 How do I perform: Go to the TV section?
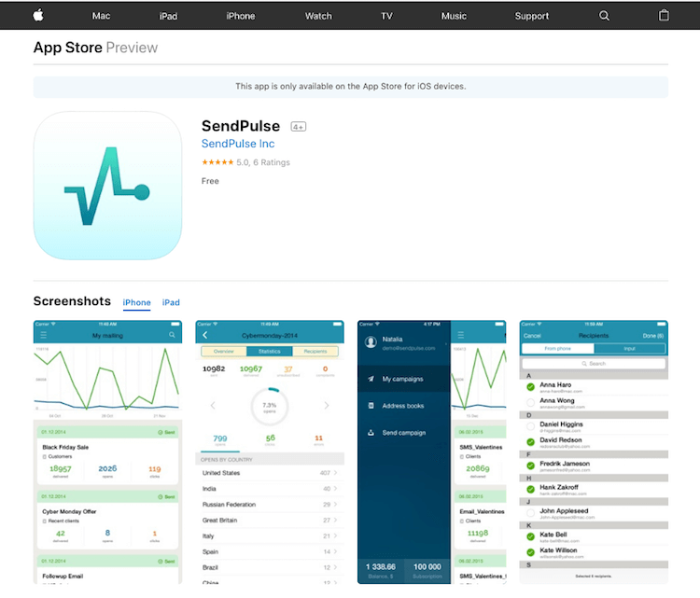click(x=386, y=16)
